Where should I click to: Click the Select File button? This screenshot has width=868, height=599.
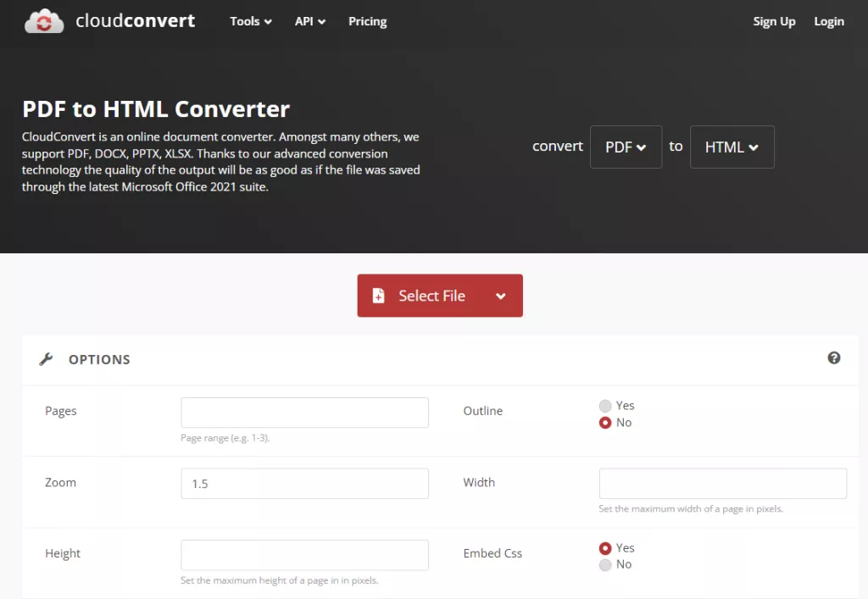pyautogui.click(x=440, y=296)
